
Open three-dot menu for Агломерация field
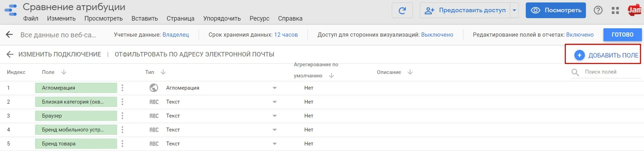(122, 88)
